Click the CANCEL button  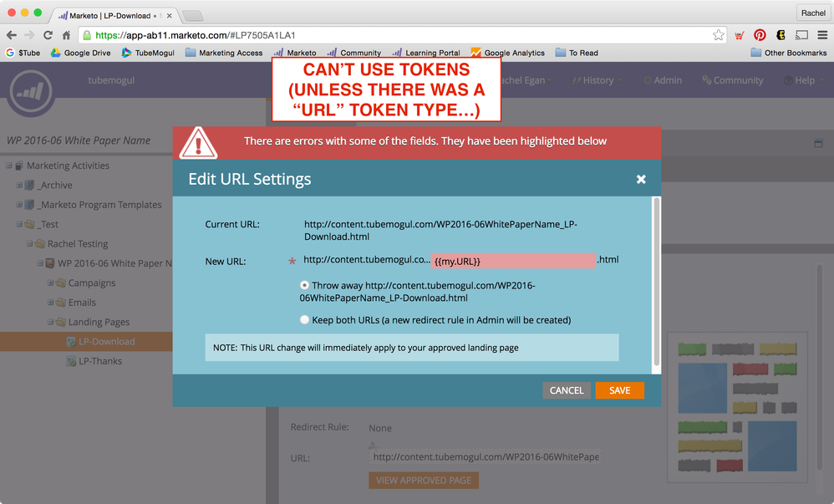pyautogui.click(x=567, y=390)
